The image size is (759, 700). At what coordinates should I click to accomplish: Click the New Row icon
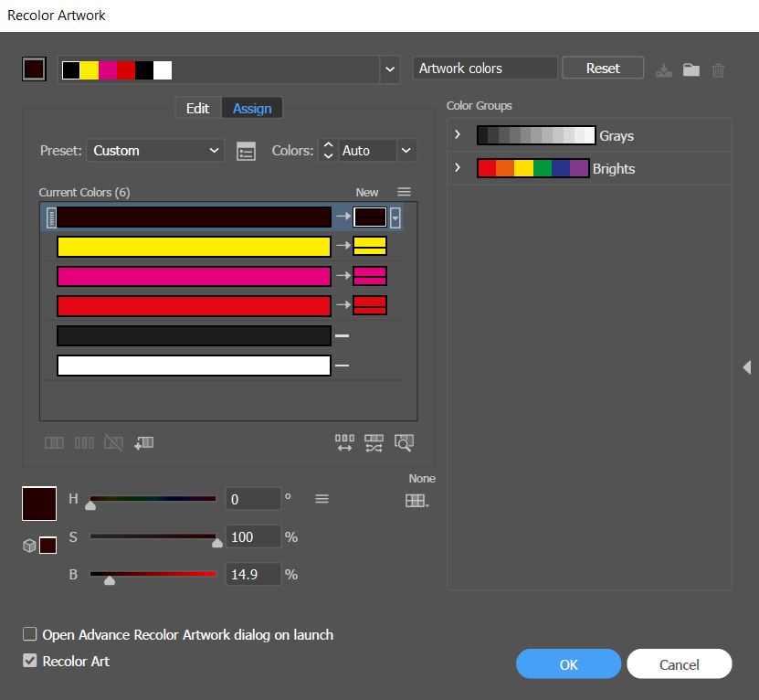[x=143, y=443]
